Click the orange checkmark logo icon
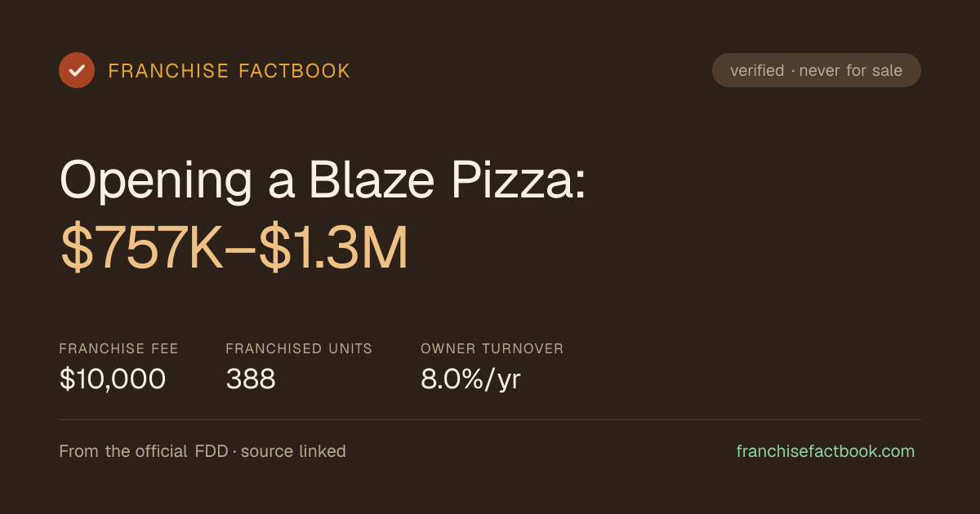 [x=77, y=70]
